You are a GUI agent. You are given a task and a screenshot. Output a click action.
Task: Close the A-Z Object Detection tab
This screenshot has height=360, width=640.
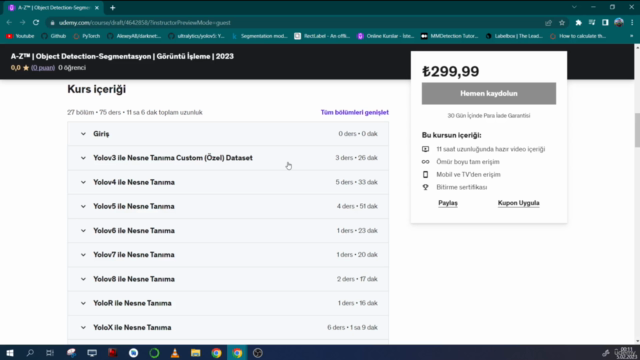coord(97,8)
